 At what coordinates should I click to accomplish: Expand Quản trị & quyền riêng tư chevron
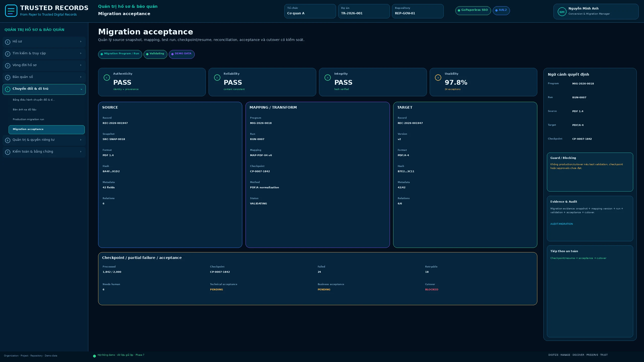point(81,140)
